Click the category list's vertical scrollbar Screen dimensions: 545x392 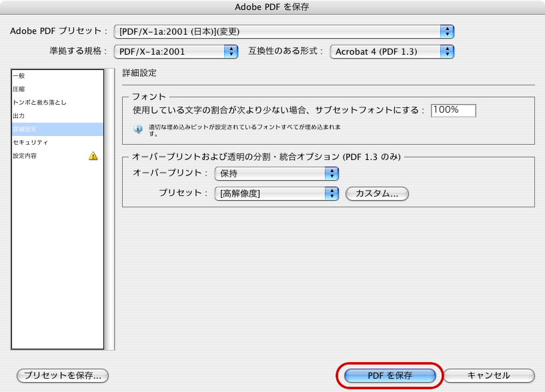coord(110,209)
